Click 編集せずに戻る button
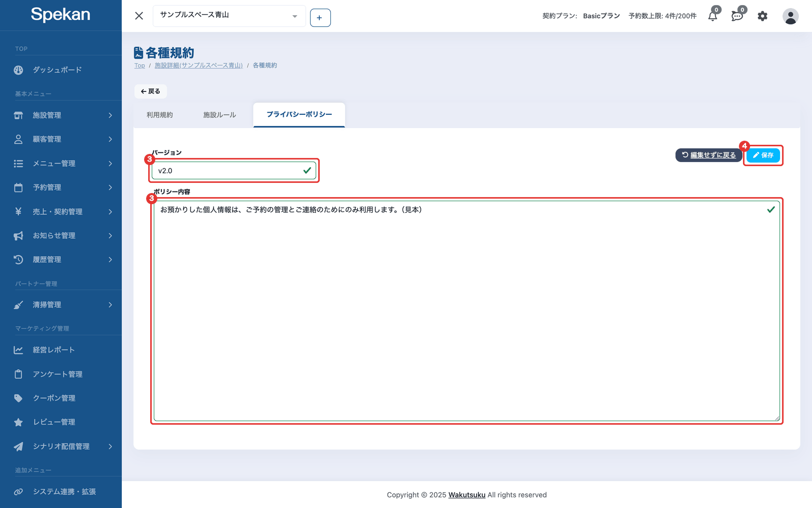Screen dimensions: 812x508 (709, 155)
